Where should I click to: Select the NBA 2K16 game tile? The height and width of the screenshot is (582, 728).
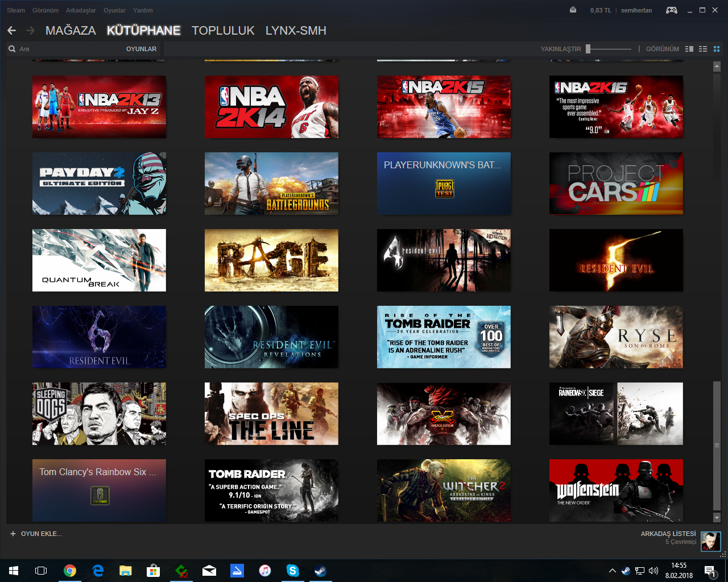click(616, 107)
